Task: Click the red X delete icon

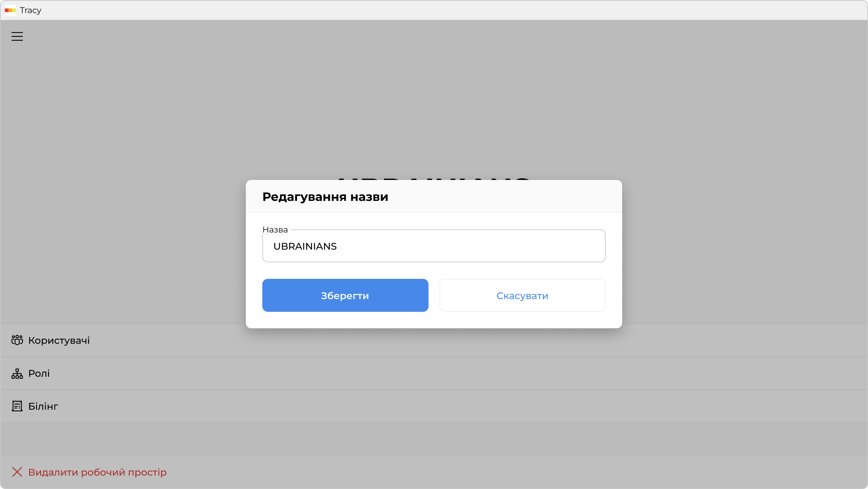Action: point(17,472)
